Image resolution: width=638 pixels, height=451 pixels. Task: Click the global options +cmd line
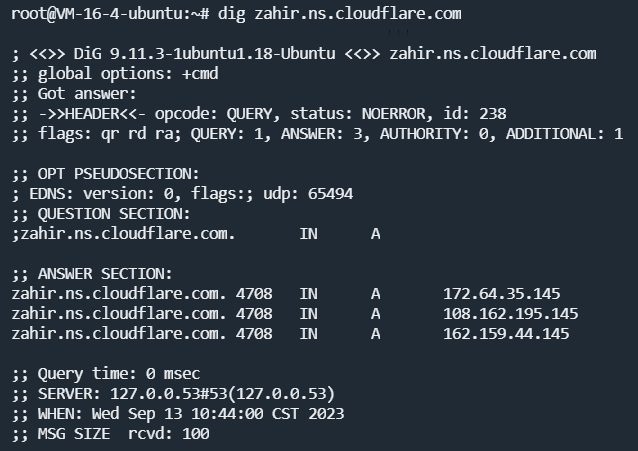point(116,74)
